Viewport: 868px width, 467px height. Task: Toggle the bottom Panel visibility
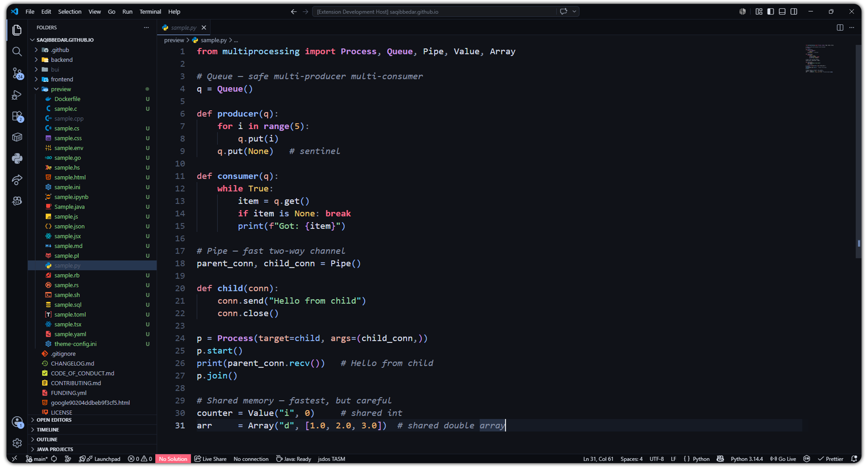pyautogui.click(x=782, y=12)
